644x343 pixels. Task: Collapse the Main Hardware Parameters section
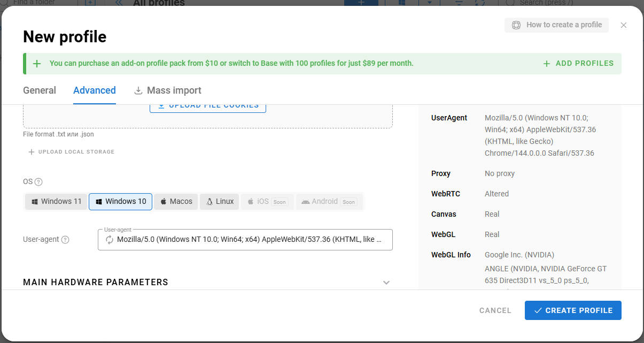[386, 282]
